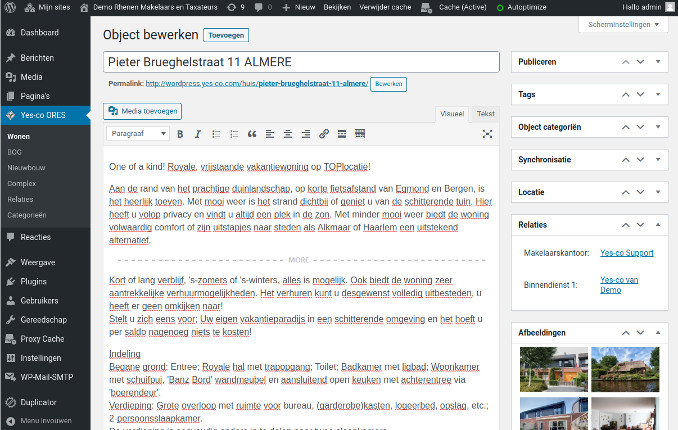
Task: Toggle bold formatting in editor toolbar
Action: (180, 134)
